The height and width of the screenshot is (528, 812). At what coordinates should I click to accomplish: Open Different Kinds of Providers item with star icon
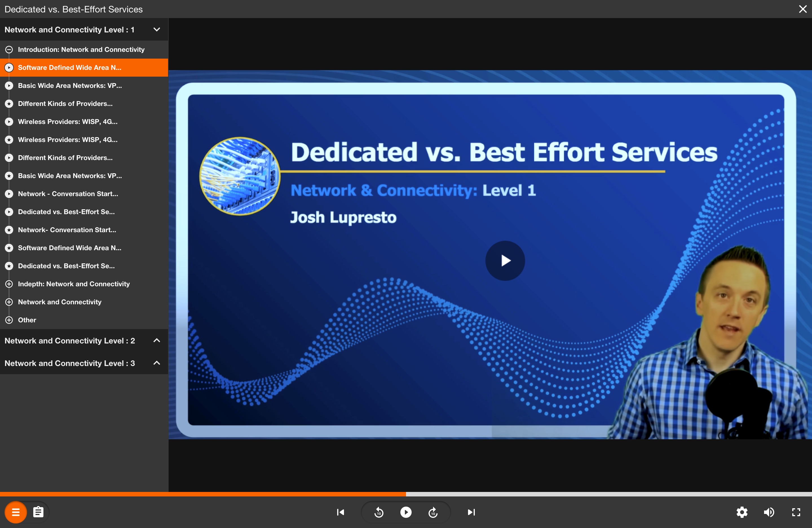click(84, 104)
